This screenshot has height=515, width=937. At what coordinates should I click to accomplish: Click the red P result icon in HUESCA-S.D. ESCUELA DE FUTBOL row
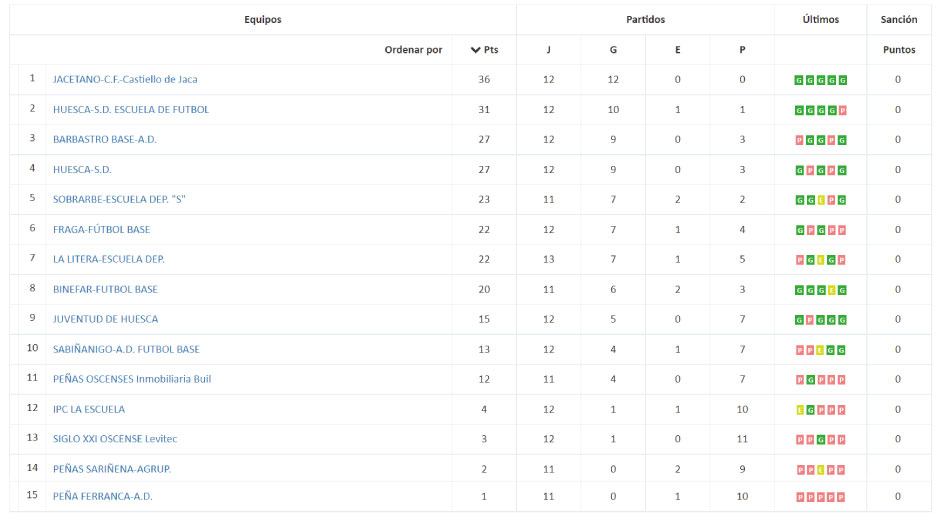tap(843, 111)
